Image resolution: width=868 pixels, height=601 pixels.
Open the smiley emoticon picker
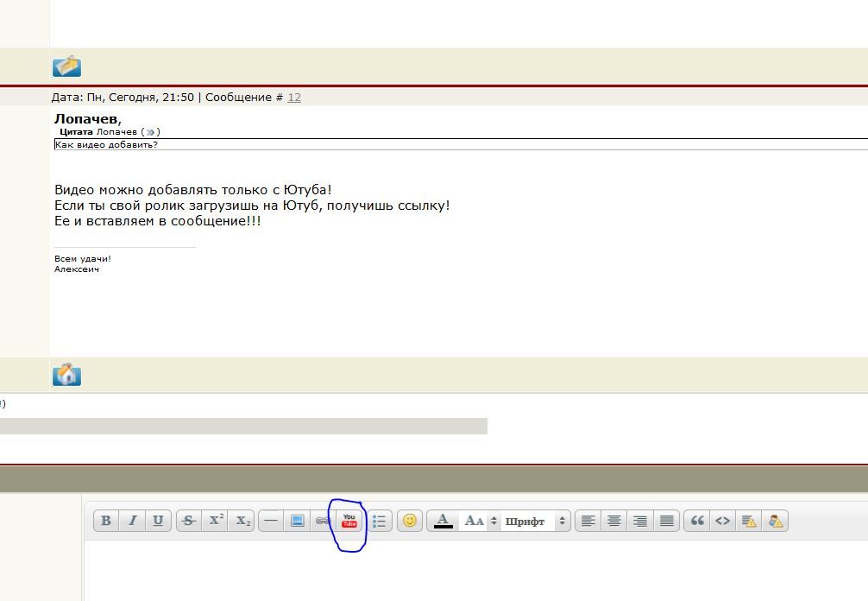[410, 521]
